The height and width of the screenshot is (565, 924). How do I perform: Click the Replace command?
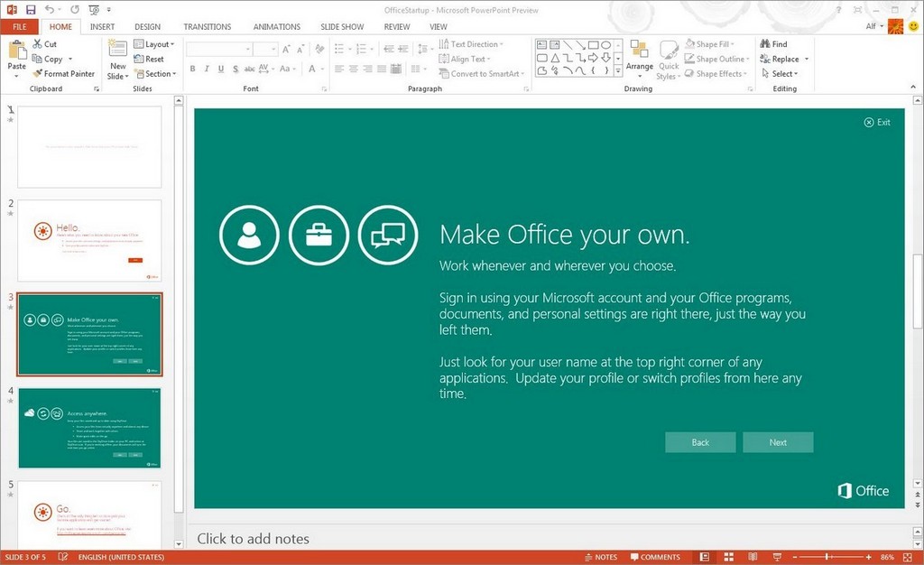[779, 59]
